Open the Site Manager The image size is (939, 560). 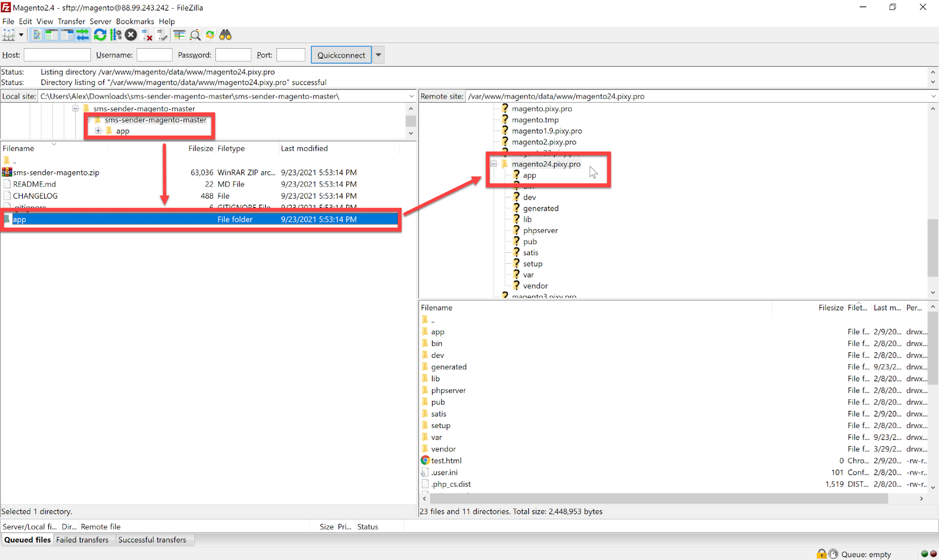point(8,35)
